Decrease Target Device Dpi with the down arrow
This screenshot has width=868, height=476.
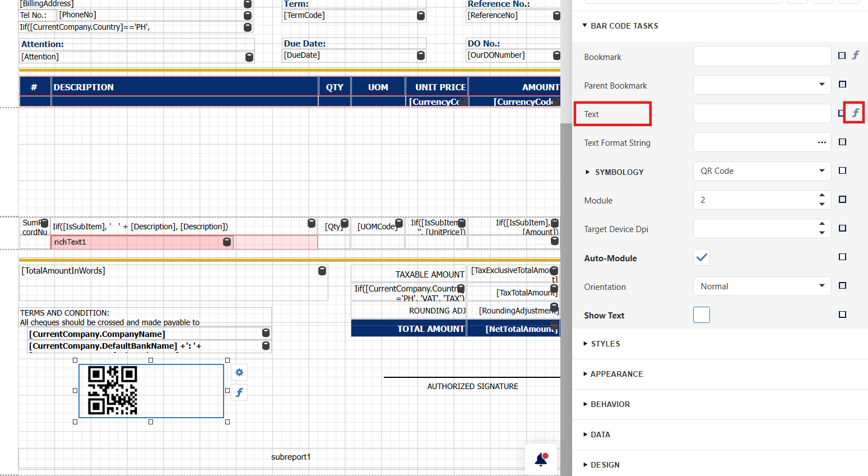(x=822, y=233)
